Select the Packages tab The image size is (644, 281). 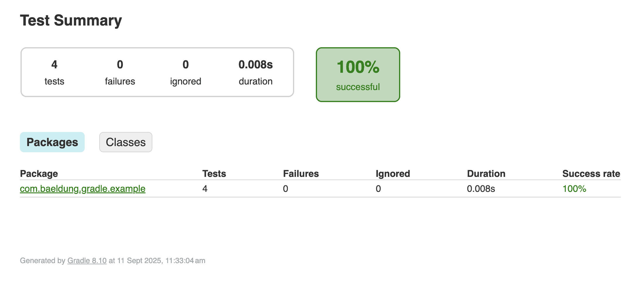(52, 142)
